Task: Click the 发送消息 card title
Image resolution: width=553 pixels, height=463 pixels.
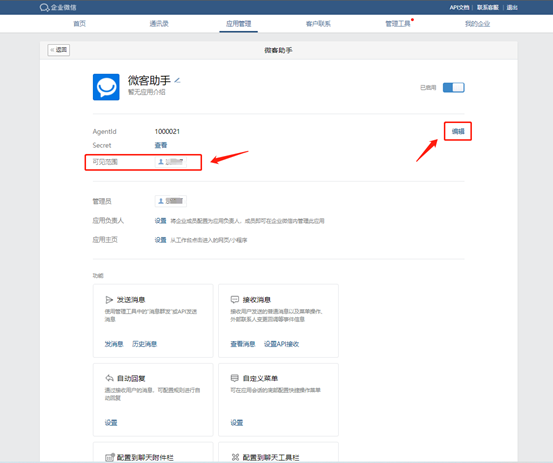Action: coord(131,300)
